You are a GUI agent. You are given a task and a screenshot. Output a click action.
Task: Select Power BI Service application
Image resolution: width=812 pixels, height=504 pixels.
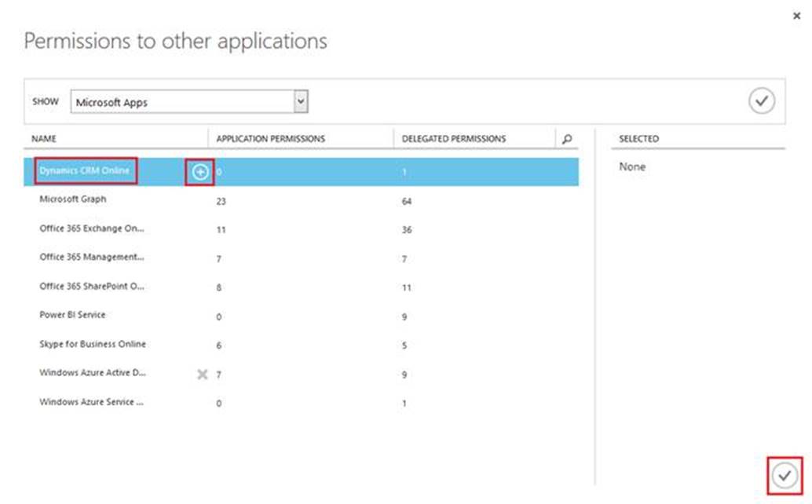click(x=72, y=315)
